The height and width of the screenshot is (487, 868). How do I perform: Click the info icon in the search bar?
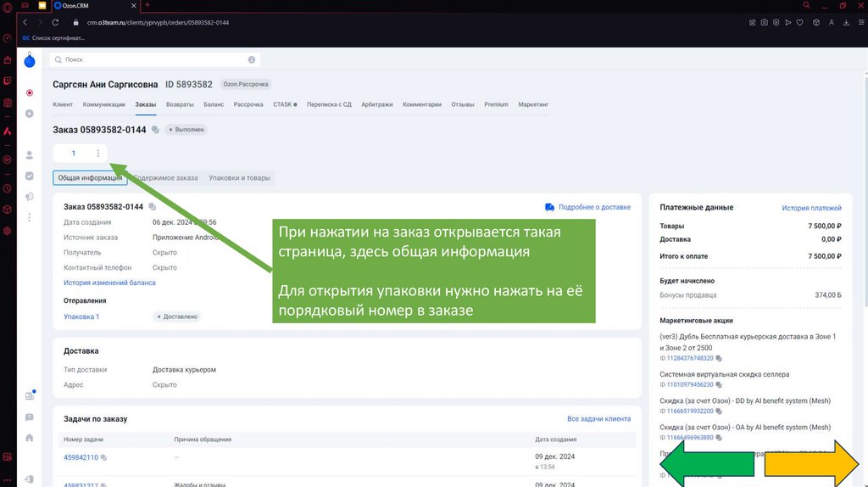point(251,59)
